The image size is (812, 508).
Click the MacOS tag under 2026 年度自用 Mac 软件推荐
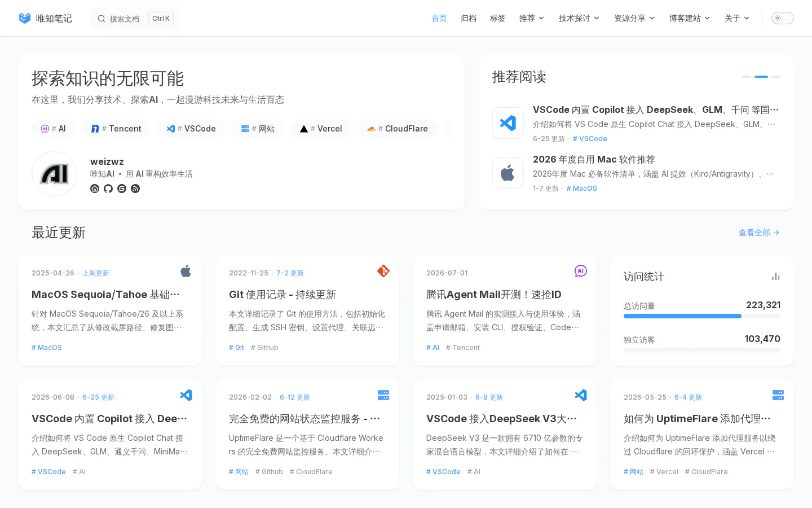click(x=582, y=189)
